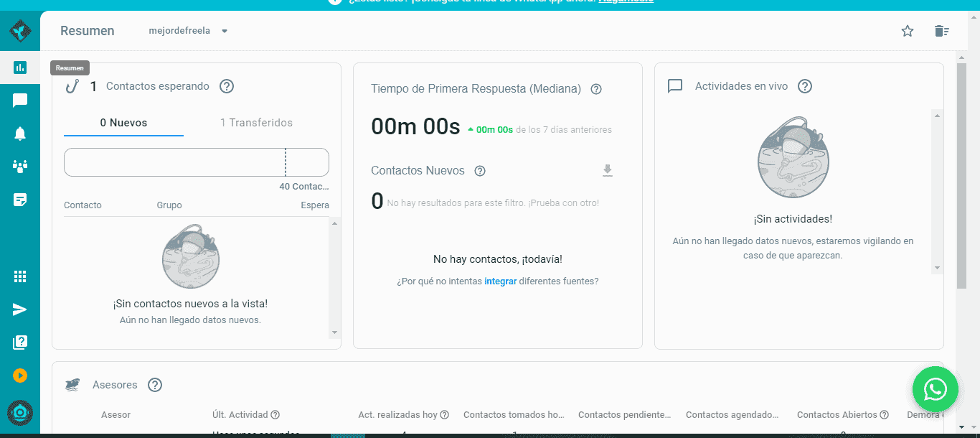Click help icon next to Asesores
This screenshot has height=438, width=980.
coord(155,385)
